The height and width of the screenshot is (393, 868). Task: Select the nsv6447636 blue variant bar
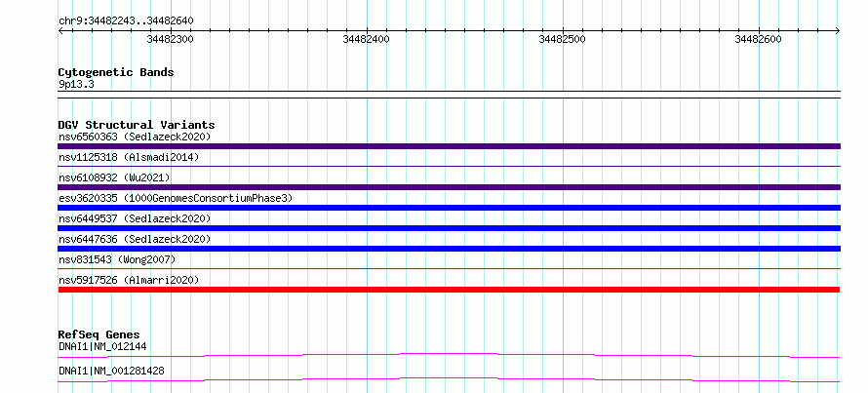coord(449,249)
